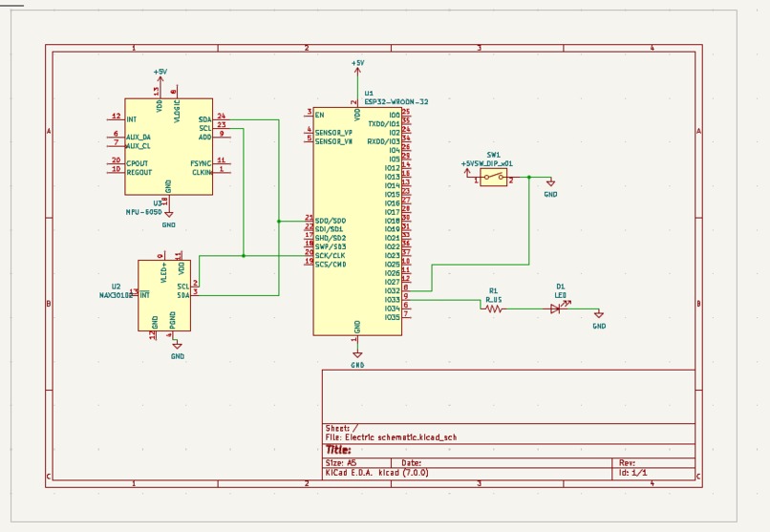Click the Rev: field in title block
Screen dimensions: 770x532
(627, 463)
